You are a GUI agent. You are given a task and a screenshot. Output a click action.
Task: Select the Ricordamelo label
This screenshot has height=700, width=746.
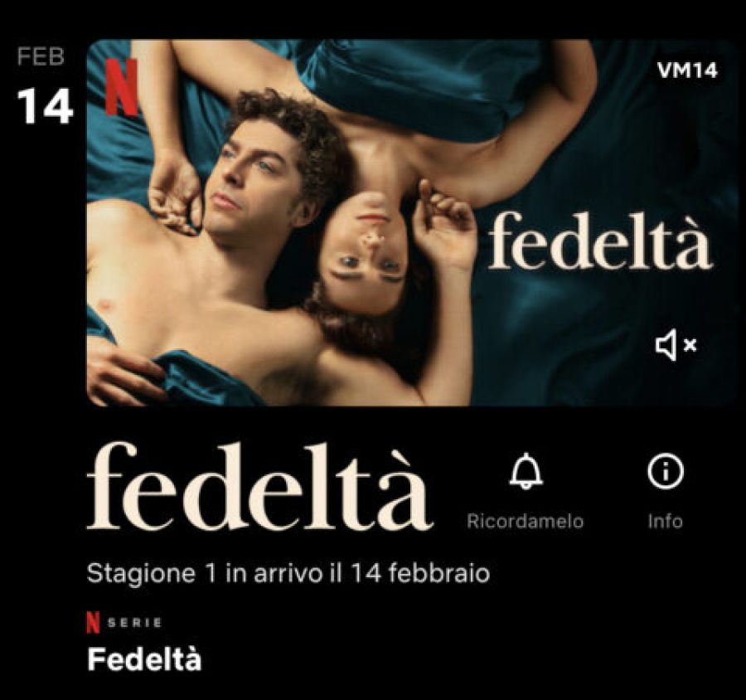(526, 521)
